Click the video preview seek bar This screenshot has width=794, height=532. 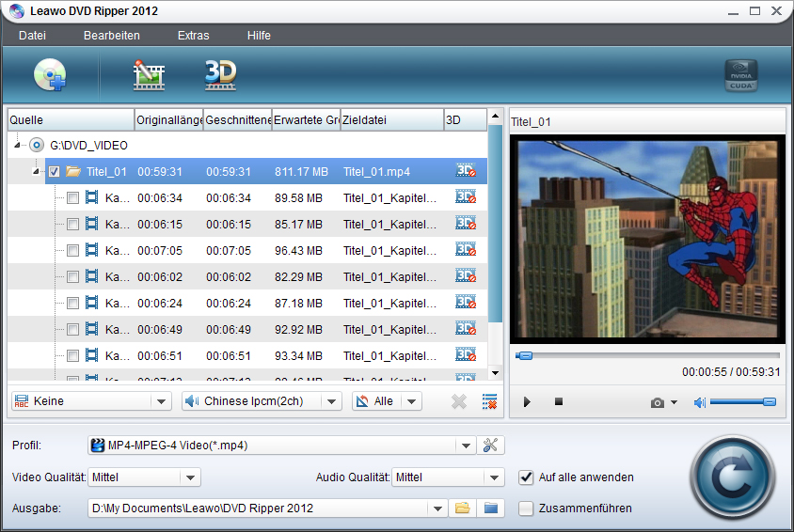(647, 355)
